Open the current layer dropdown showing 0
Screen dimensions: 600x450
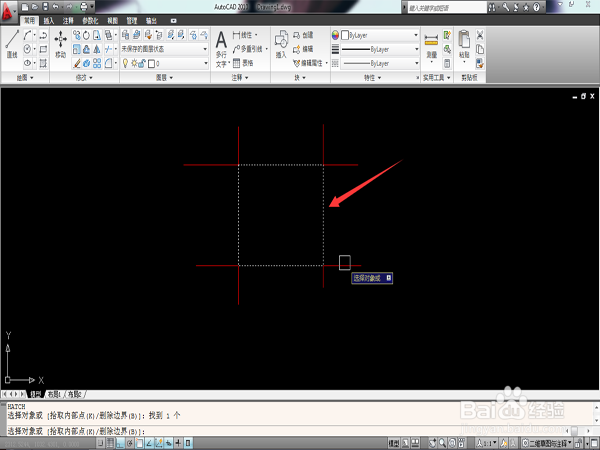pos(165,63)
